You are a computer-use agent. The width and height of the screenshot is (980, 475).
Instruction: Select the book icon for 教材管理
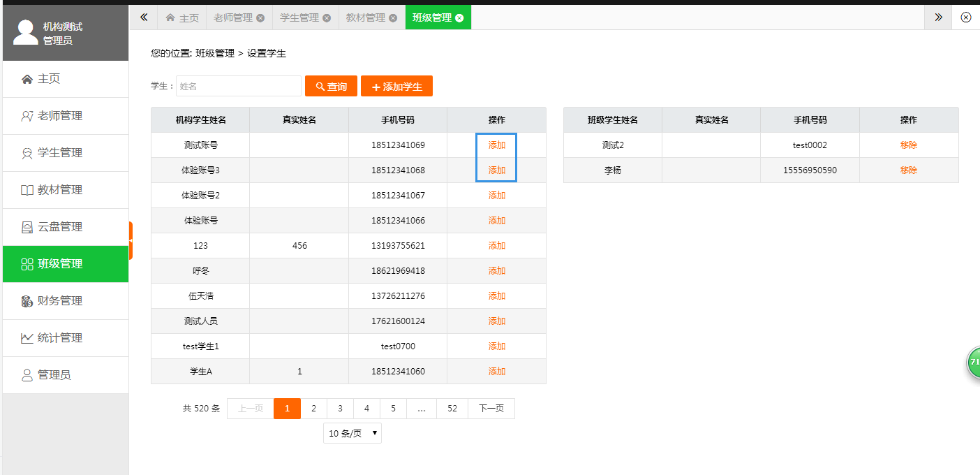point(27,190)
